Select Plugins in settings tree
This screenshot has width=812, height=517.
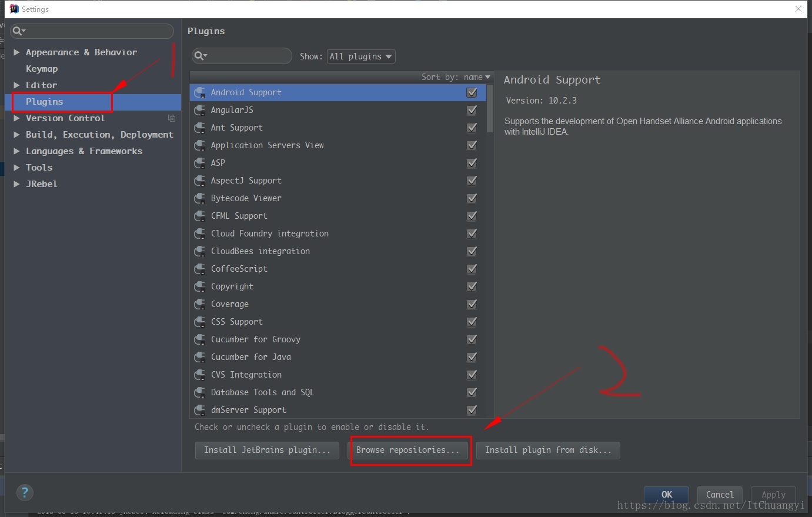click(x=44, y=102)
